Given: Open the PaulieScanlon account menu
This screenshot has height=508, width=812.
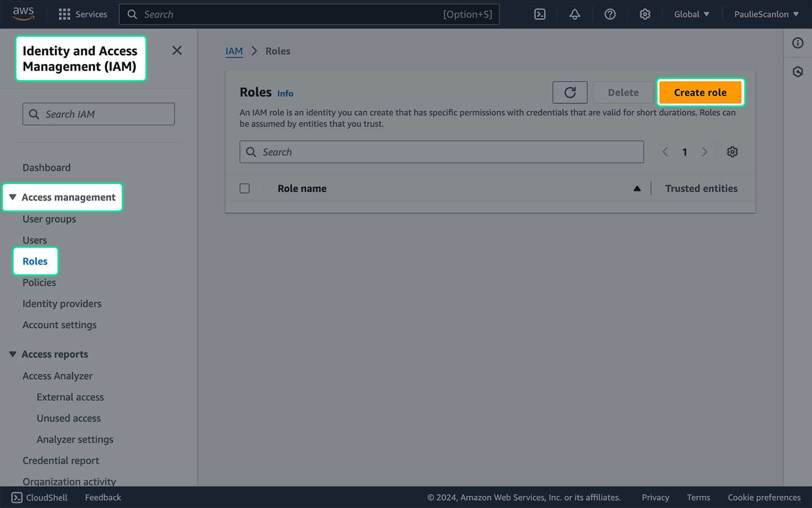Looking at the screenshot, I should [765, 14].
